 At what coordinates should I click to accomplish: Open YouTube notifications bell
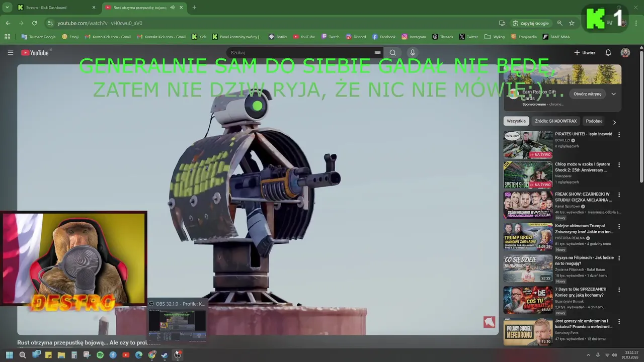coord(608,53)
